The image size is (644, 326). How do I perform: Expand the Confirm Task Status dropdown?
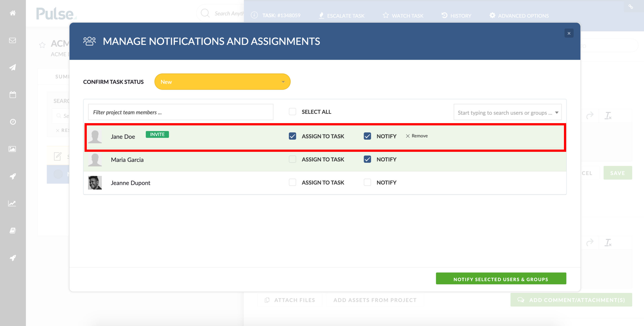click(222, 82)
